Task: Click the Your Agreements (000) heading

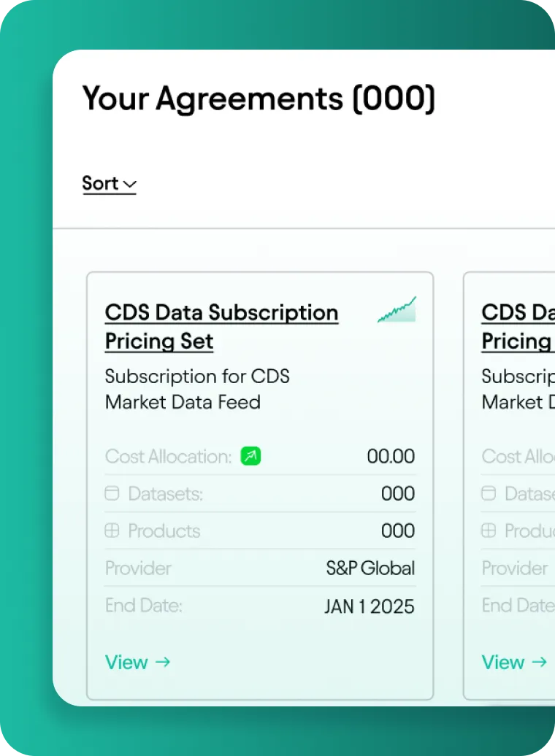Action: 259,99
